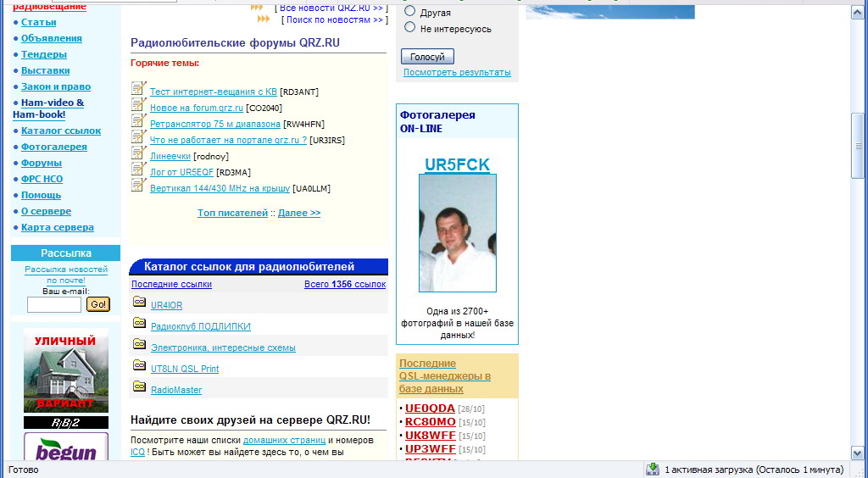Screen dimensions: 868x478
Task: Open the Статьи sidebar menu item
Action: pyautogui.click(x=39, y=22)
